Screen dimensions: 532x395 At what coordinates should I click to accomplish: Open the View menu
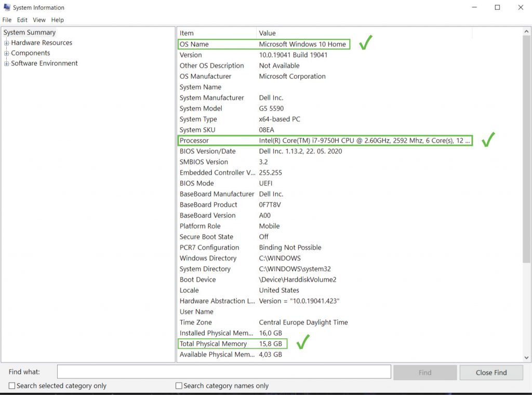pyautogui.click(x=39, y=20)
